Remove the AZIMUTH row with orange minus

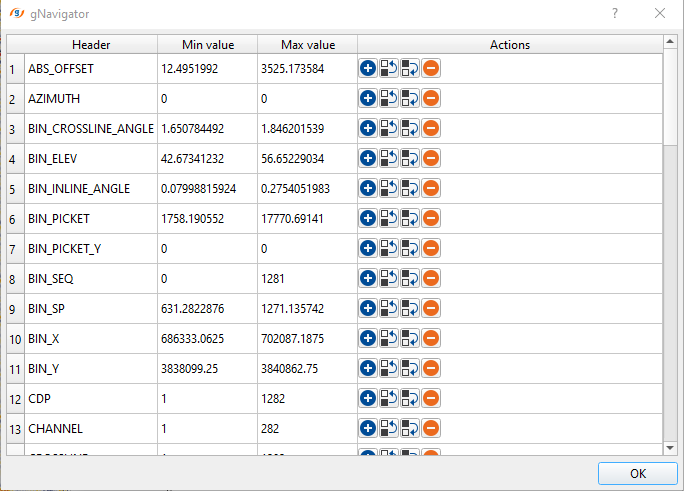pyautogui.click(x=431, y=98)
